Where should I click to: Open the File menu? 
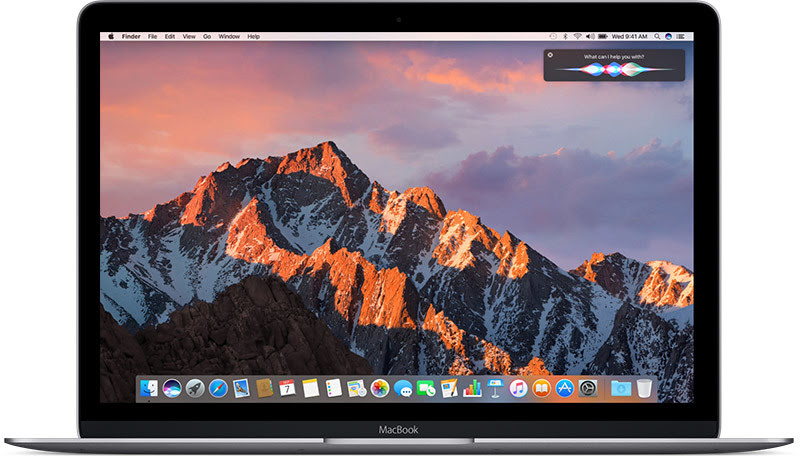point(153,36)
